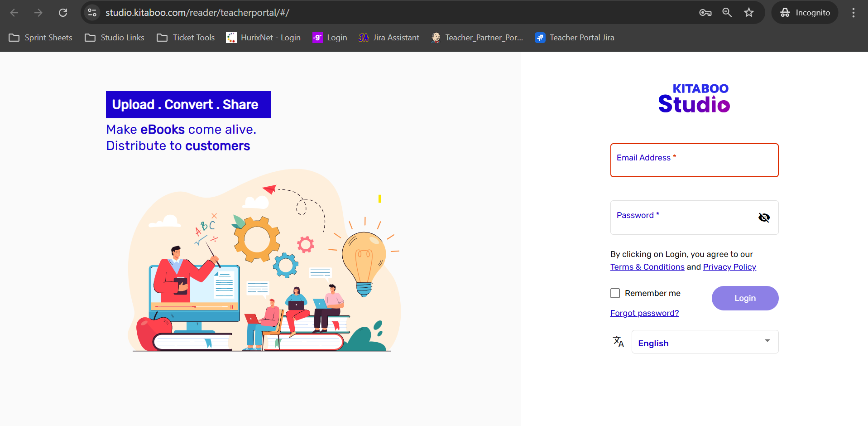Screen dimensions: 868x426
Task: Toggle password visibility eye icon
Action: pyautogui.click(x=764, y=218)
